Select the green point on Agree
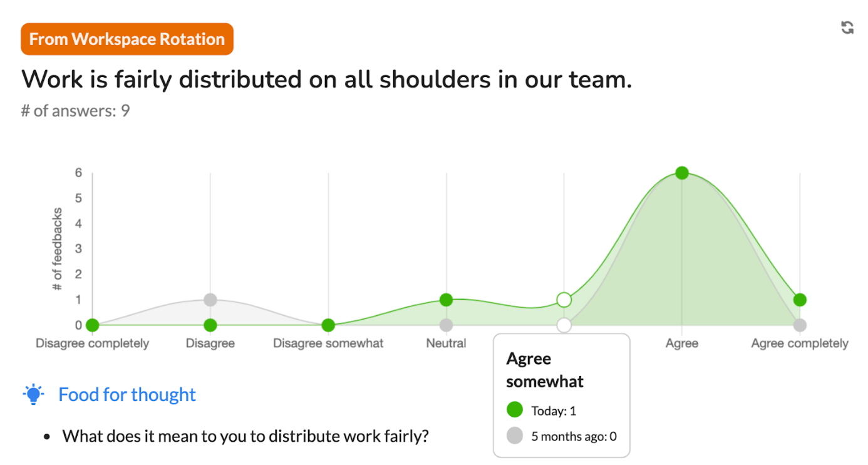 (x=682, y=173)
